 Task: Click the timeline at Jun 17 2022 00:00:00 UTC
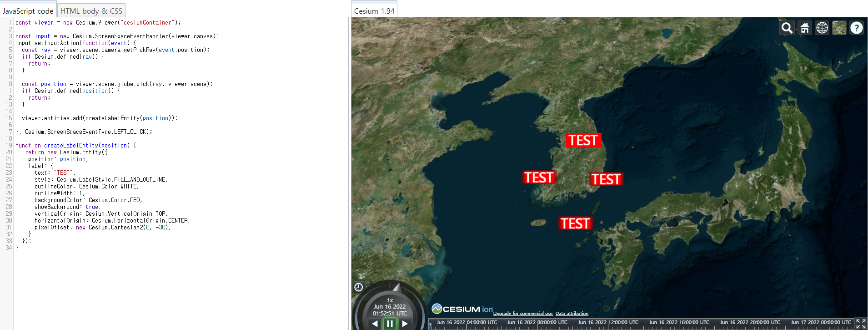point(821,322)
